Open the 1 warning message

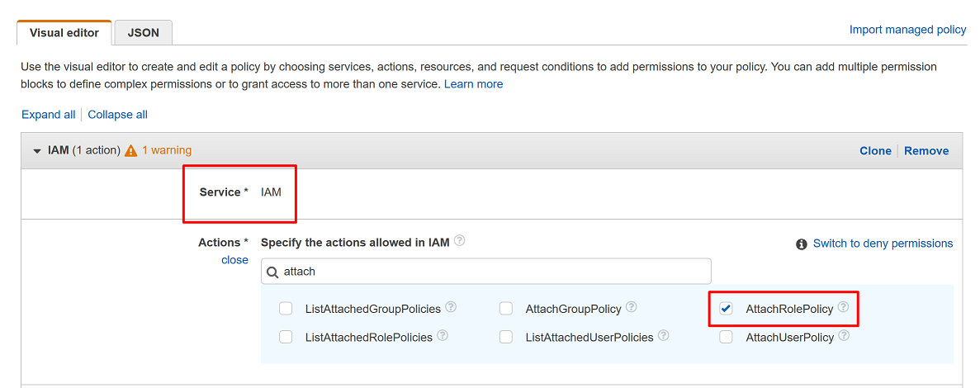click(167, 150)
